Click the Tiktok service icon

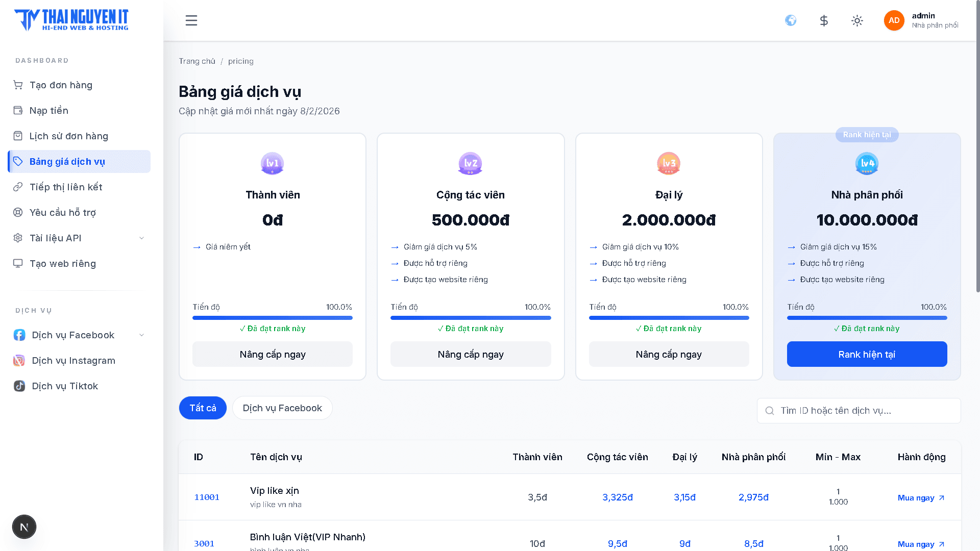[x=19, y=386]
